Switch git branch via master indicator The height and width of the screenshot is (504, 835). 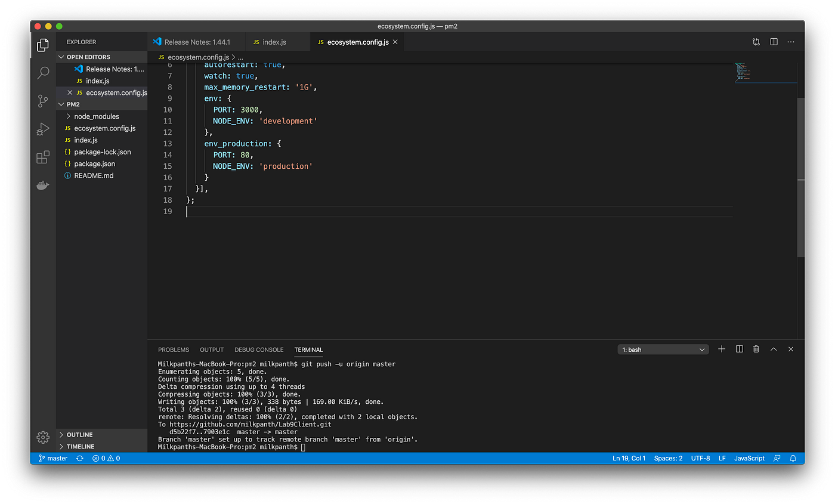pos(53,458)
